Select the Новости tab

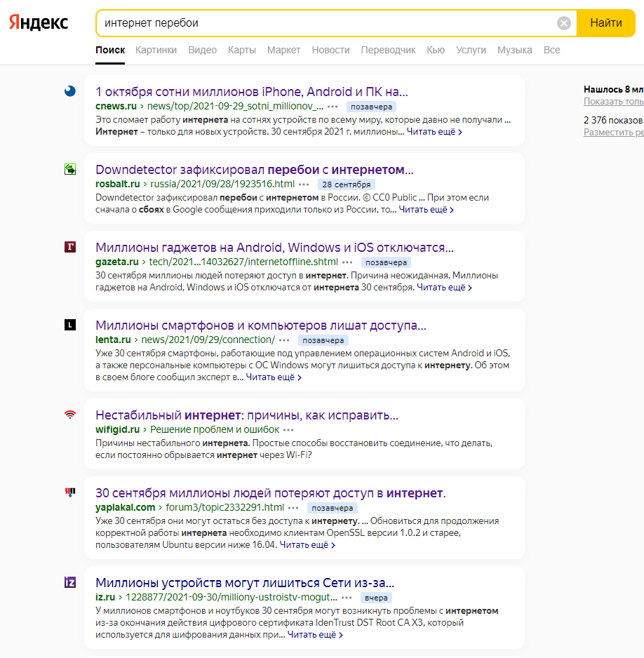pos(330,50)
